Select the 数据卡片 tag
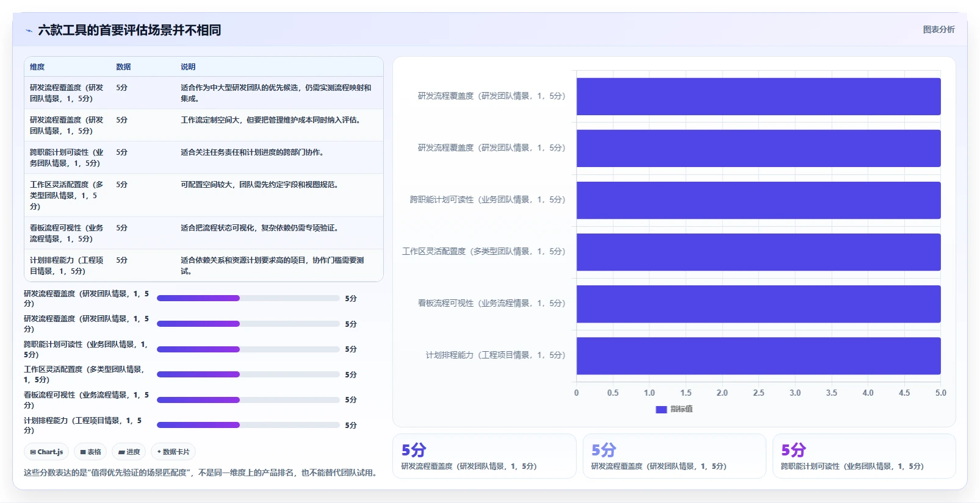The width and height of the screenshot is (980, 503). 173,452
